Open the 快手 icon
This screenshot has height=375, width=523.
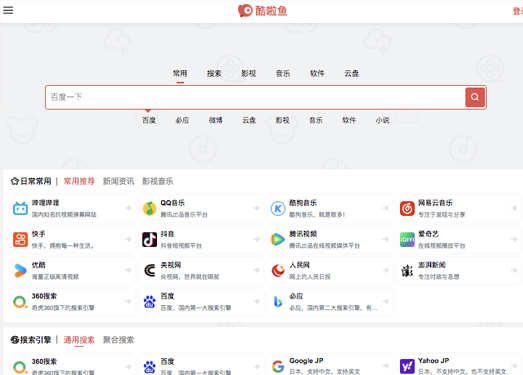tap(20, 239)
